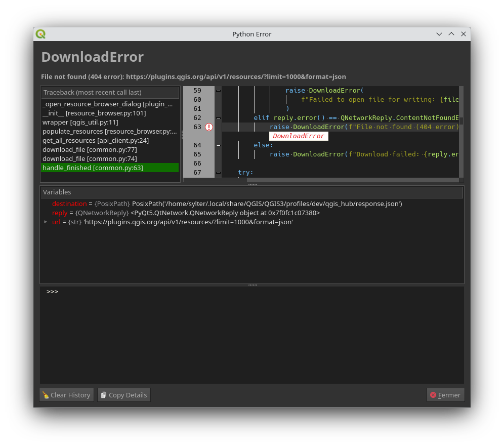Select __init__ [resource_browser.py:101] traceback entry
The image size is (504, 447).
pyautogui.click(x=110, y=113)
